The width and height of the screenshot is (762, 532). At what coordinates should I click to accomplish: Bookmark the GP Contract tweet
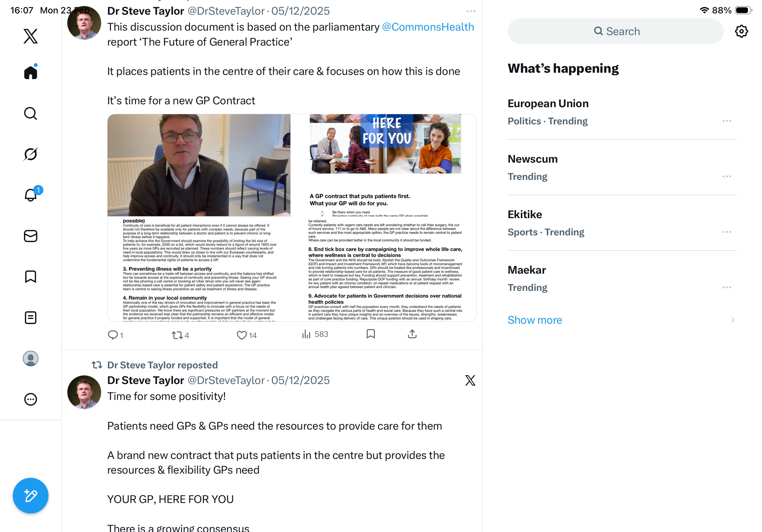[x=371, y=334]
